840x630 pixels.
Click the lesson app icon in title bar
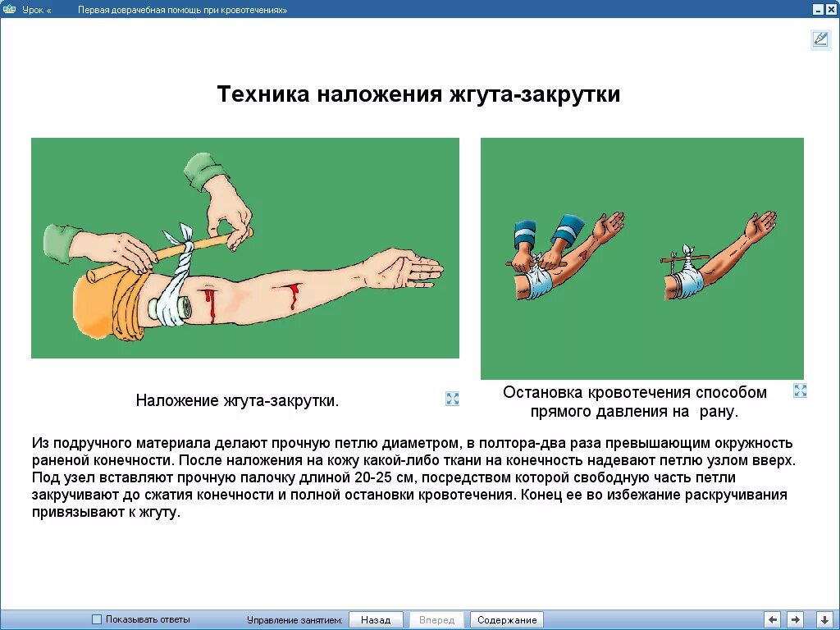click(x=9, y=9)
